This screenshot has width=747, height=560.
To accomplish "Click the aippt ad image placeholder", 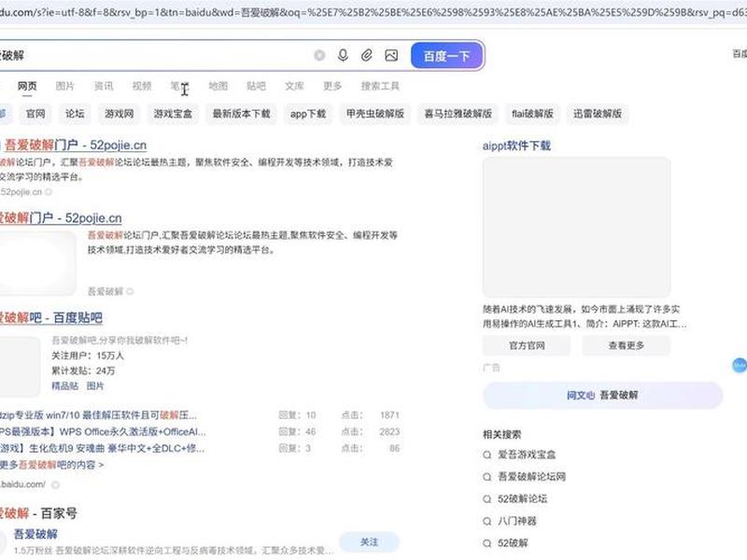I will pos(576,227).
